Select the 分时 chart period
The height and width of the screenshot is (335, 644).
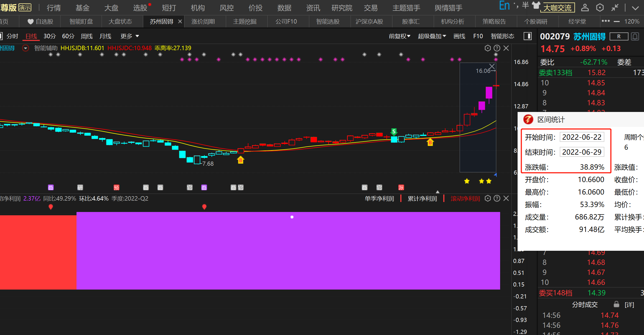point(12,36)
